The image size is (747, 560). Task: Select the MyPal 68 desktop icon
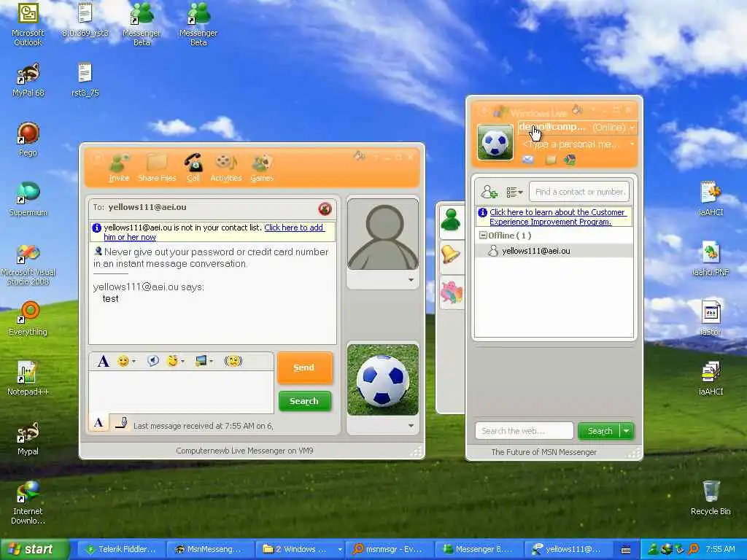point(28,80)
